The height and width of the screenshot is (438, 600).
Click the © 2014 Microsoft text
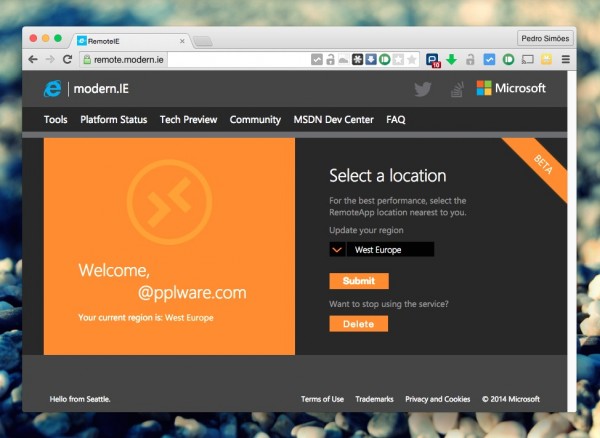point(511,399)
